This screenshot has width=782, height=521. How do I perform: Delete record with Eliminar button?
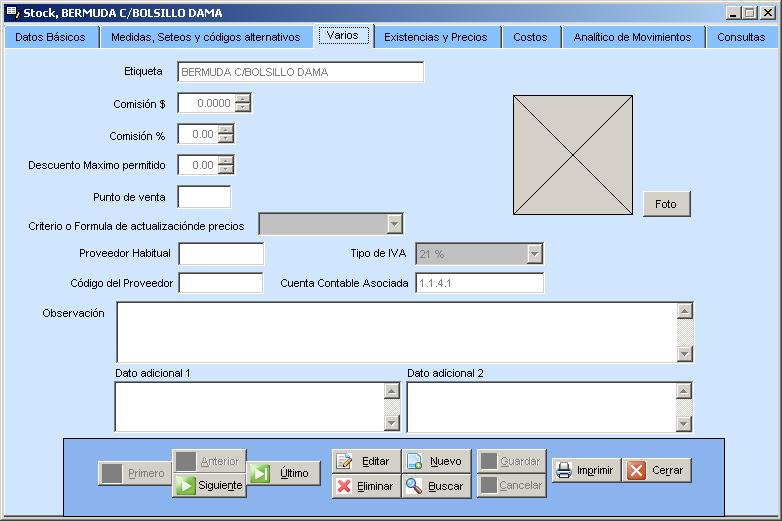click(x=366, y=486)
